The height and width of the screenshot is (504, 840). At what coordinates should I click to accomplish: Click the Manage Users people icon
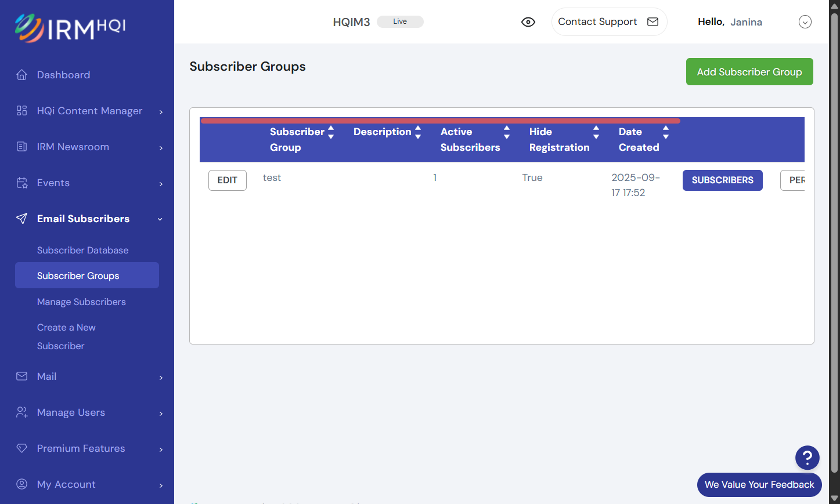pyautogui.click(x=22, y=412)
